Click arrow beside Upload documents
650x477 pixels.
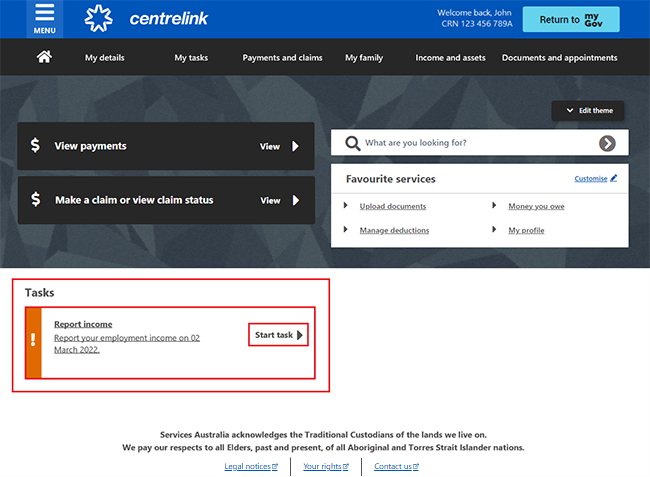346,205
